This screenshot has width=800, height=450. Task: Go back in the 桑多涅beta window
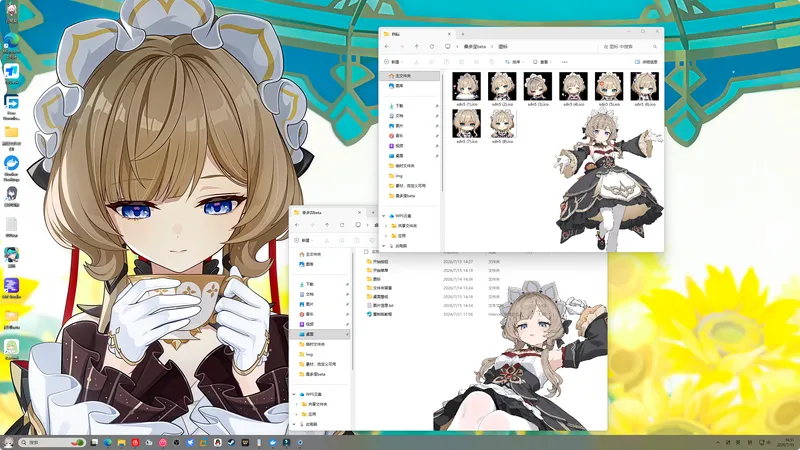[297, 225]
